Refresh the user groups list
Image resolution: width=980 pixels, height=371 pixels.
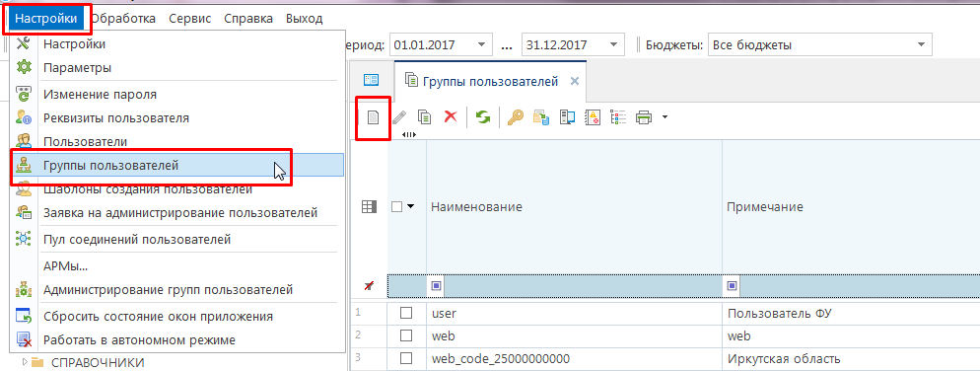(482, 117)
